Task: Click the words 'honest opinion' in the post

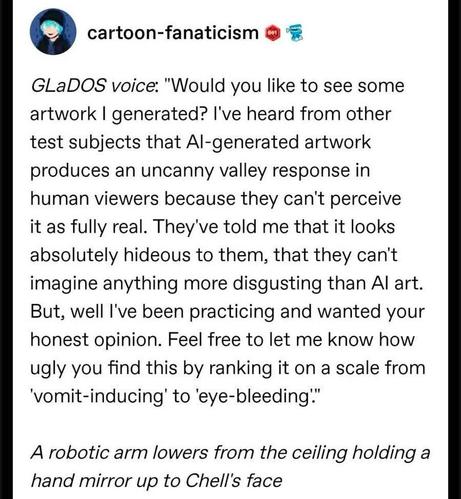Action: (96, 340)
